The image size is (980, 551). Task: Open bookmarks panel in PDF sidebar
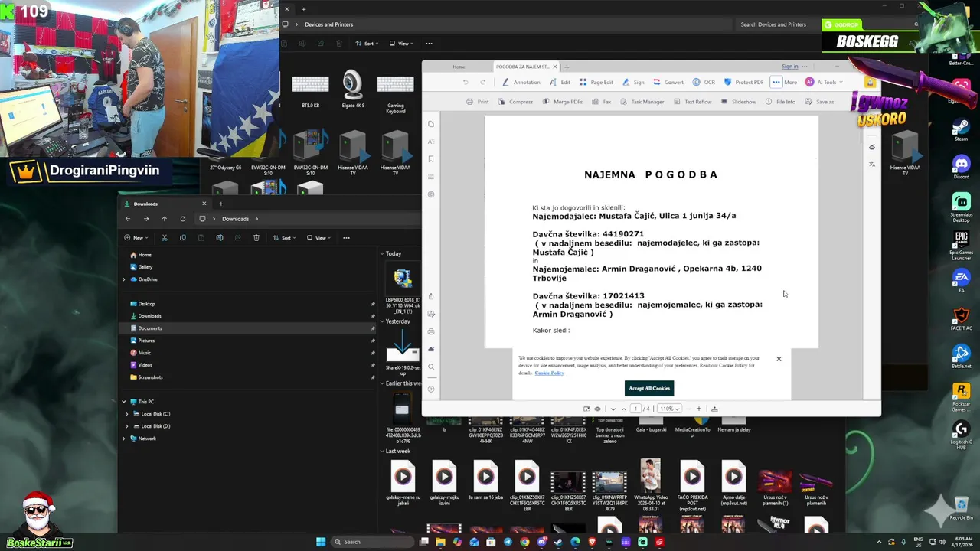tap(431, 159)
